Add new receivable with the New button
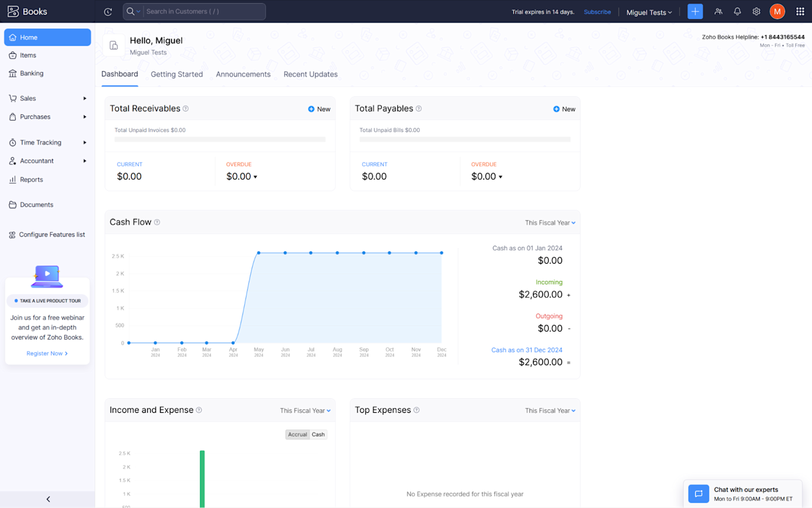 pyautogui.click(x=320, y=109)
